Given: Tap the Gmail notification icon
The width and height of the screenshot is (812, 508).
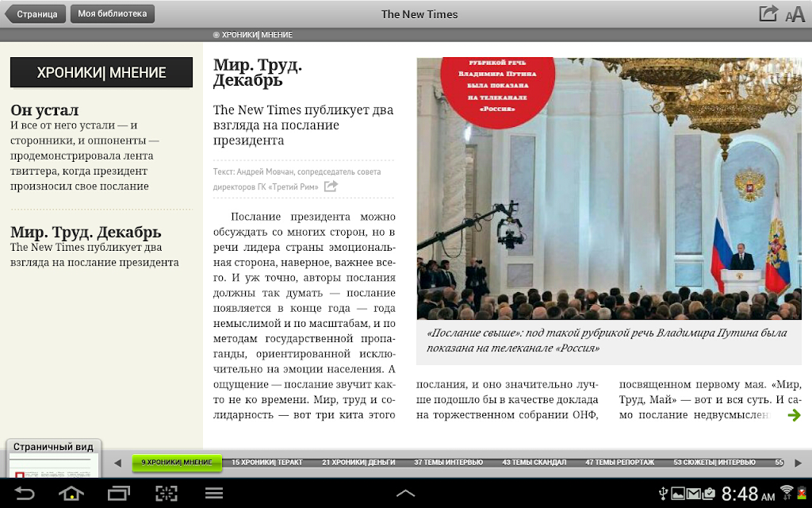Looking at the screenshot, I should click(x=693, y=494).
